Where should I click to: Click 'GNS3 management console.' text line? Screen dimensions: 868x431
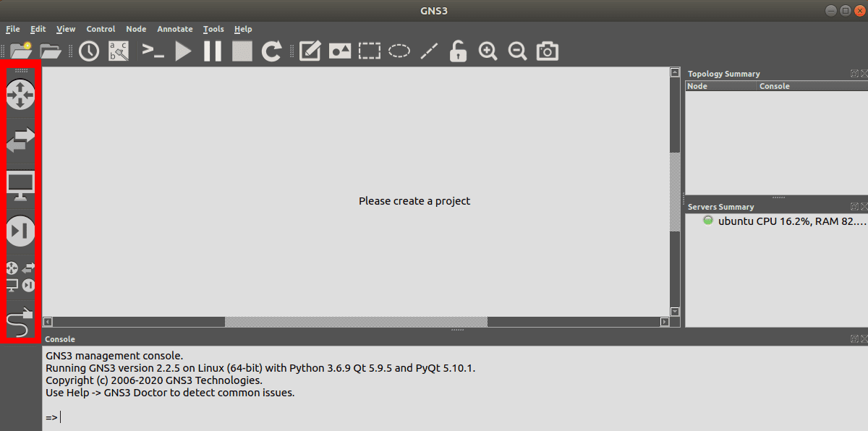click(x=114, y=356)
